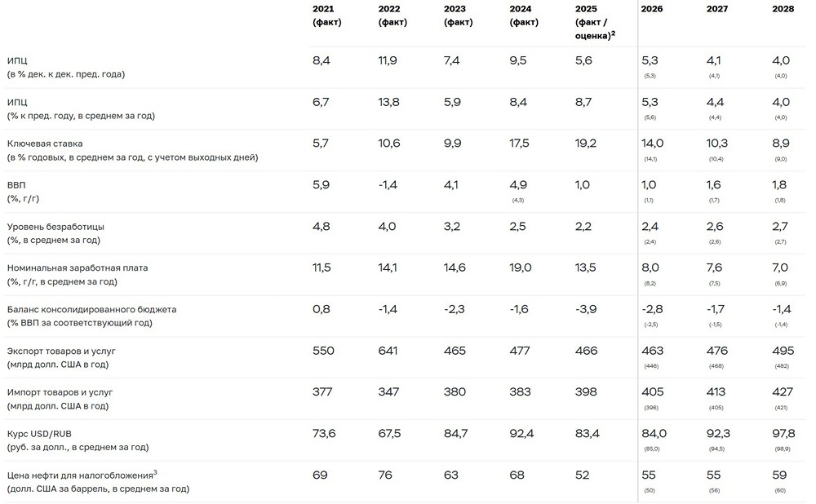Open footnote 2 next to 2025 оценка
The image size is (816, 504).
pyautogui.click(x=612, y=33)
